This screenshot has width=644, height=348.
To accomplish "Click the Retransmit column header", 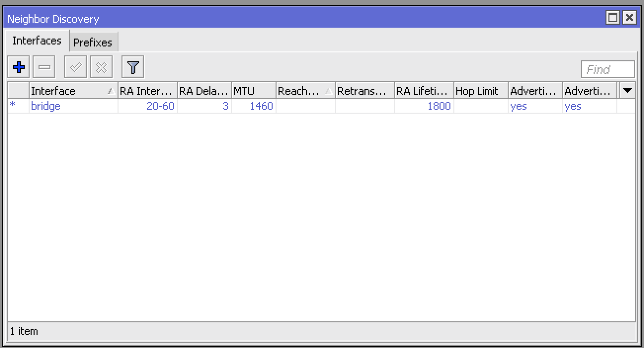I will click(x=364, y=91).
